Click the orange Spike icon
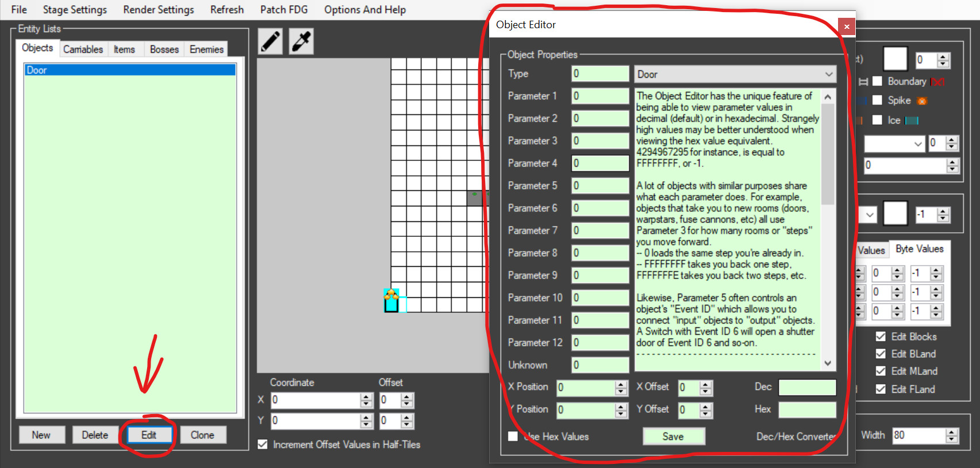This screenshot has height=468, width=980. click(922, 101)
